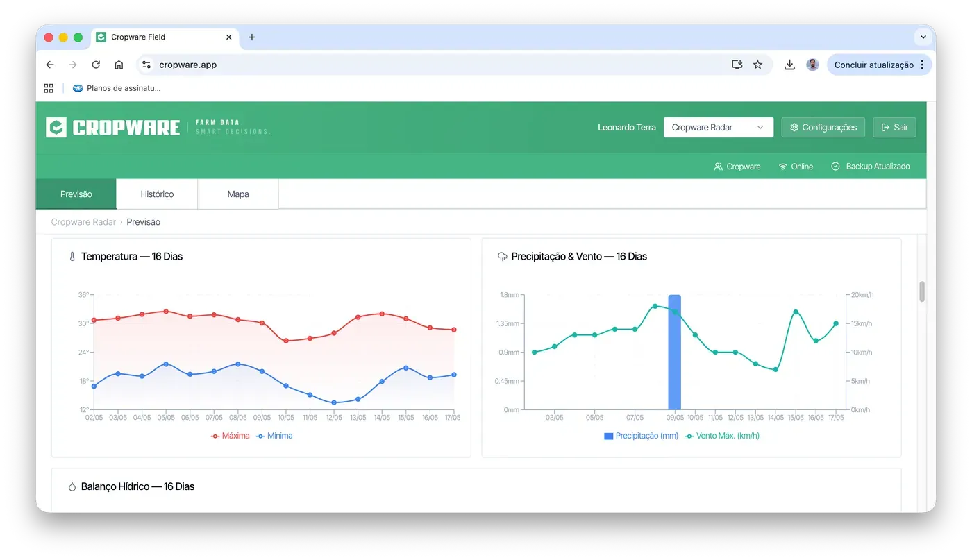Click the Temperatura — 16 Dias title
Viewport: 972px width, 560px height.
(x=132, y=257)
